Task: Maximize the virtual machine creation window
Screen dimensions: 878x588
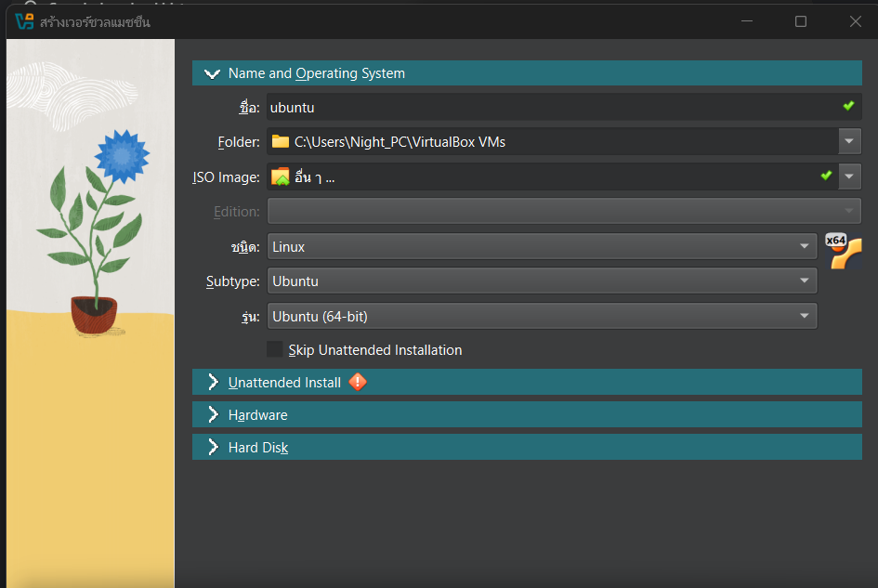Action: click(x=801, y=21)
